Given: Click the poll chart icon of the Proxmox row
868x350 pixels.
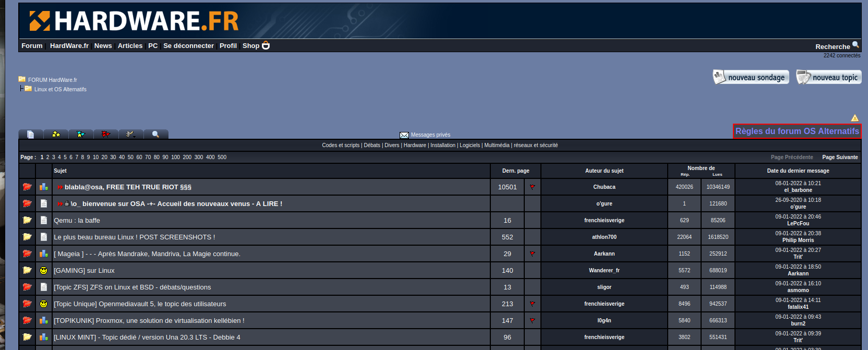Looking at the screenshot, I should coord(44,320).
